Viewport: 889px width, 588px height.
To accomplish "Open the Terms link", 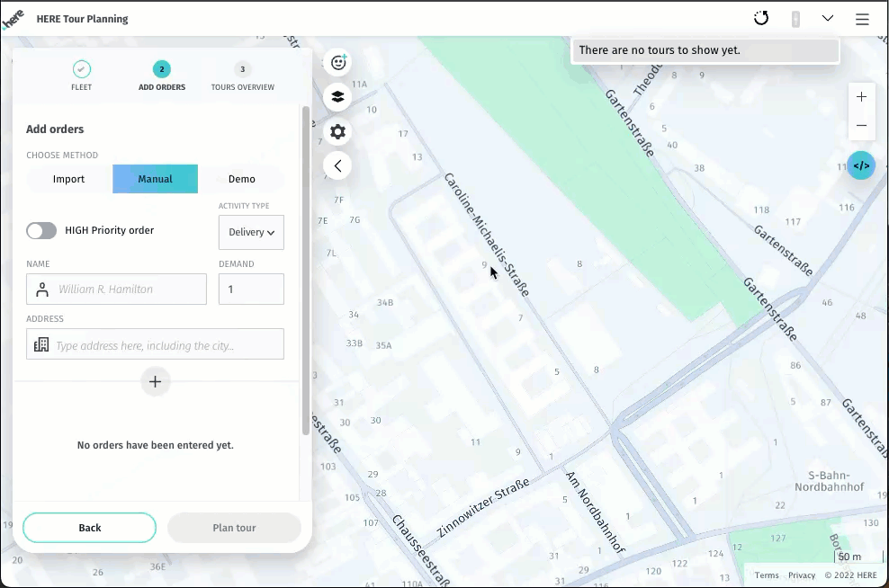I will coord(767,575).
